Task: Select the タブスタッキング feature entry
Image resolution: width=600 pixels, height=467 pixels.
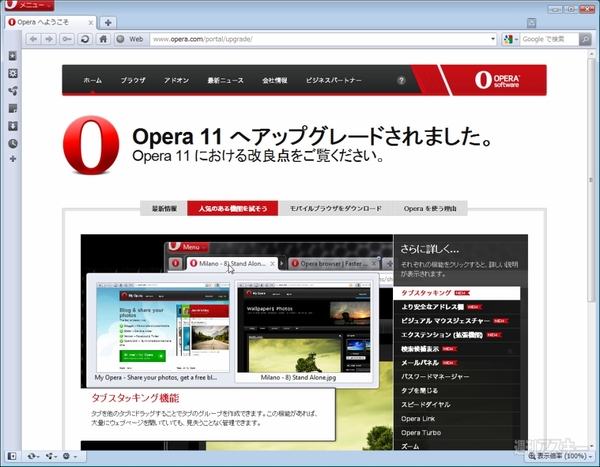Action: pyautogui.click(x=457, y=293)
